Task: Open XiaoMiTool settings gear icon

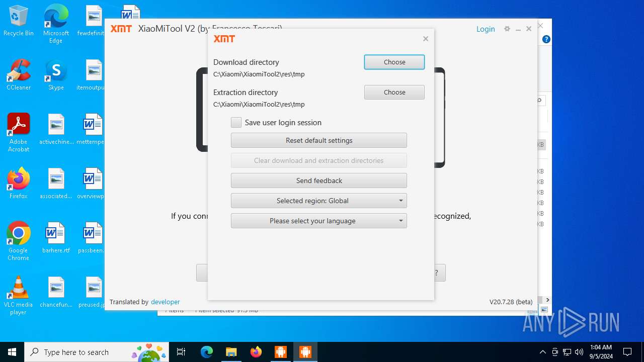Action: pos(507,29)
